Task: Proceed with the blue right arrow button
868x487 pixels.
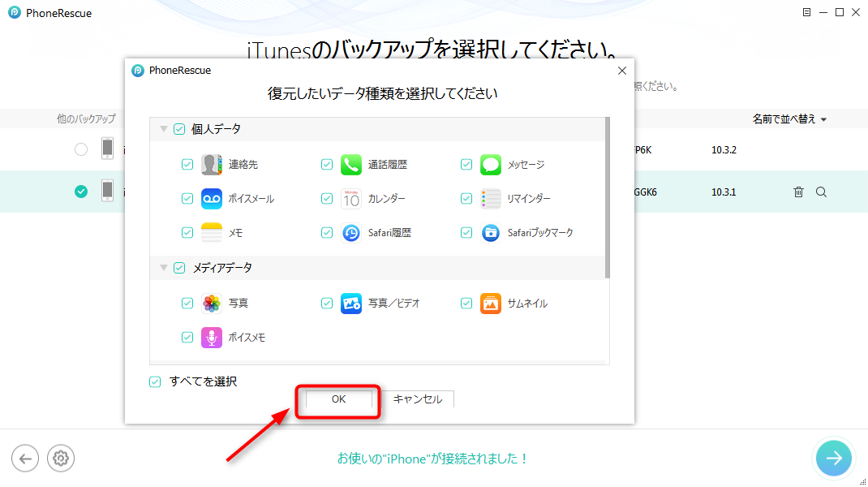Action: click(834, 458)
